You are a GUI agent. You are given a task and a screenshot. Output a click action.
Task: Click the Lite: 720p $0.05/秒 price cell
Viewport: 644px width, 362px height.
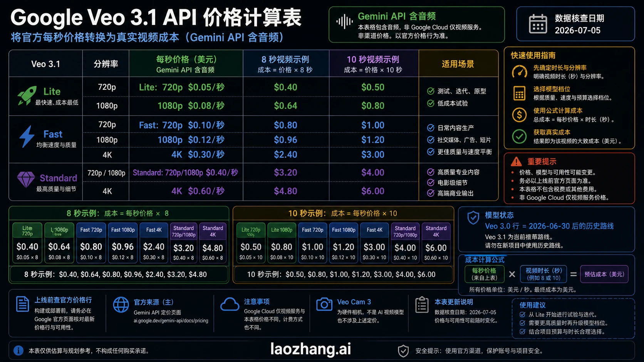(x=186, y=87)
